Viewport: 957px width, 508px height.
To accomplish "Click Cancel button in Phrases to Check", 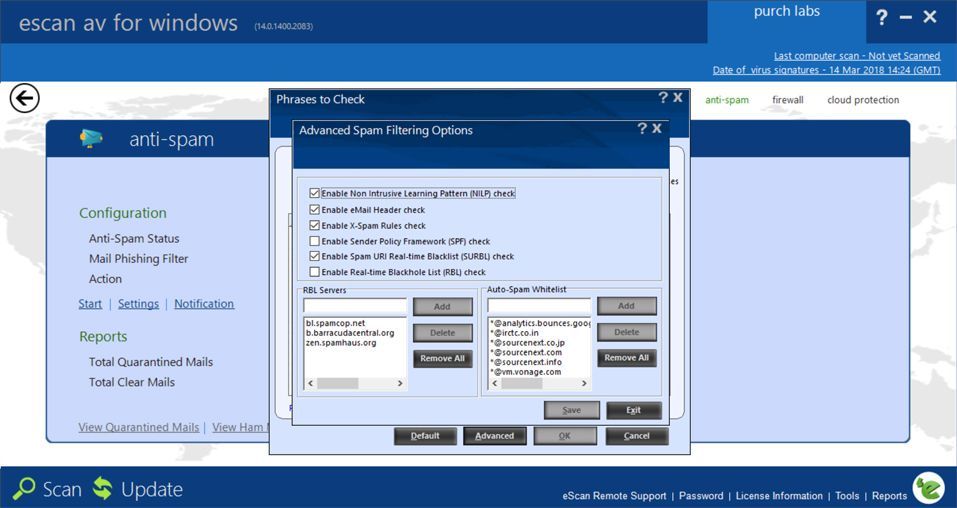I will click(637, 436).
